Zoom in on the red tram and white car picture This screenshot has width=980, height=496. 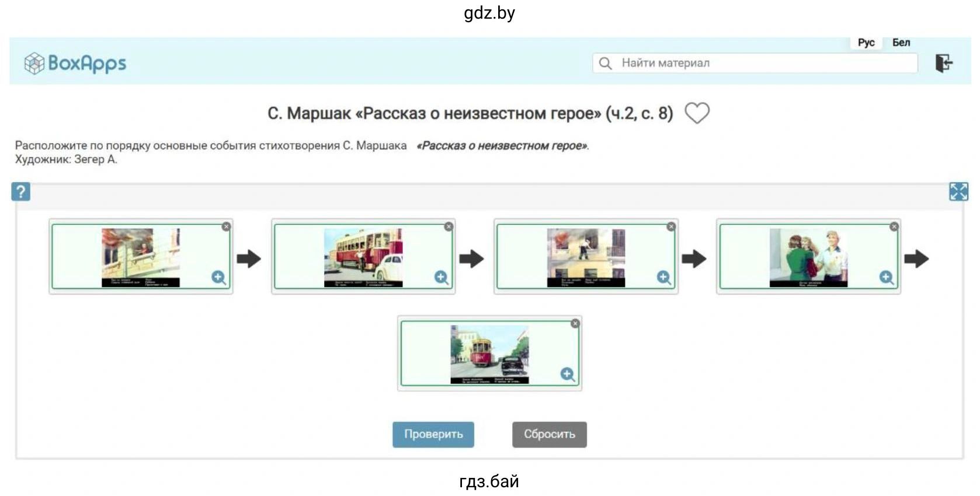click(x=441, y=277)
